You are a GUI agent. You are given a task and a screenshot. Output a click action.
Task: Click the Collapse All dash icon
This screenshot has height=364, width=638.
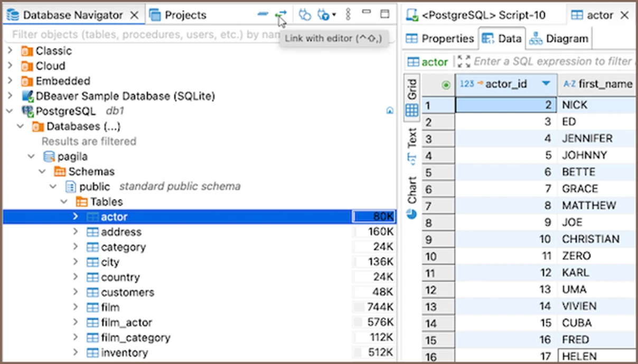click(262, 14)
